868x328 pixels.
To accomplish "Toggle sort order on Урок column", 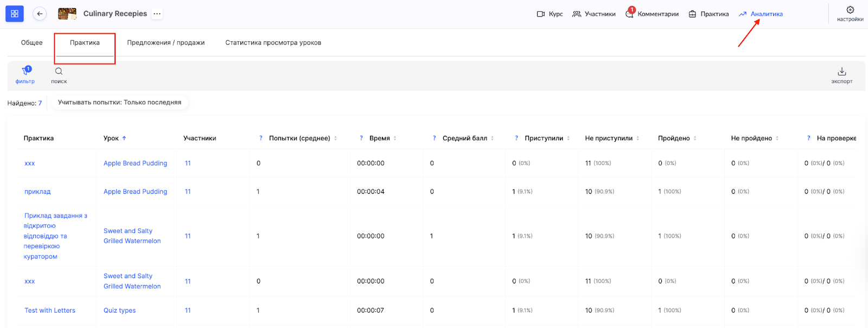I will point(124,138).
